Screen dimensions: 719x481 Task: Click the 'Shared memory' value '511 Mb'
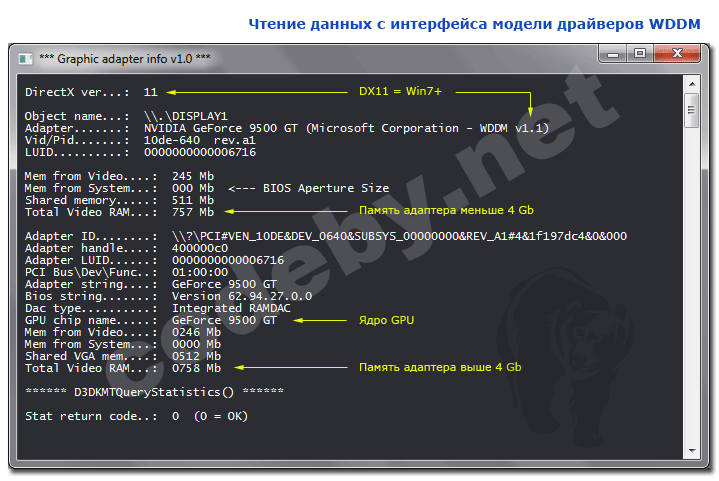(193, 200)
